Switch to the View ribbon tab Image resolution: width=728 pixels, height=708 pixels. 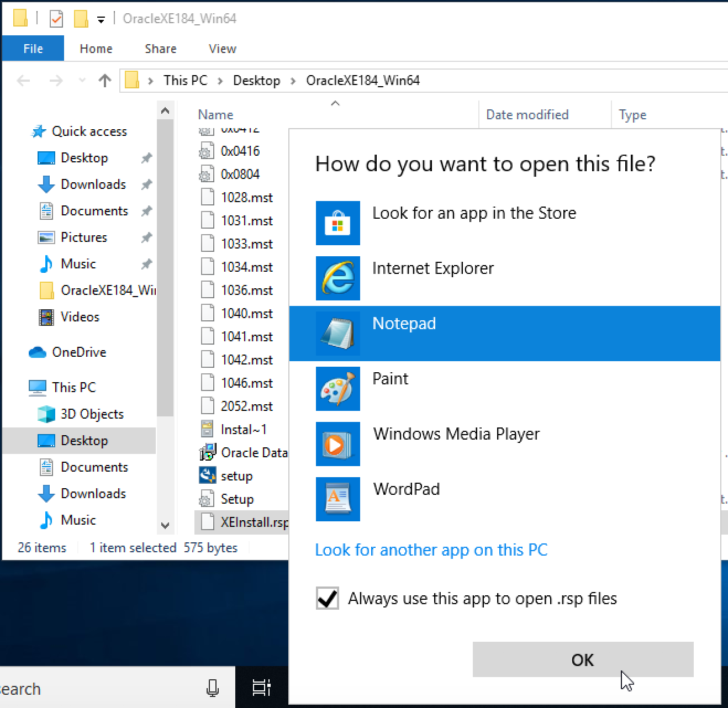tap(222, 49)
